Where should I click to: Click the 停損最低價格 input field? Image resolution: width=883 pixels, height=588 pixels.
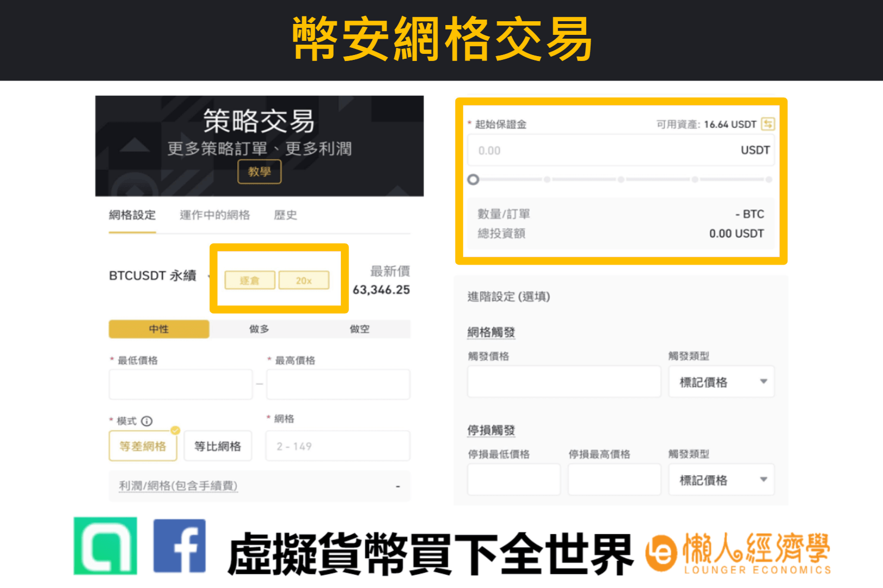(514, 480)
